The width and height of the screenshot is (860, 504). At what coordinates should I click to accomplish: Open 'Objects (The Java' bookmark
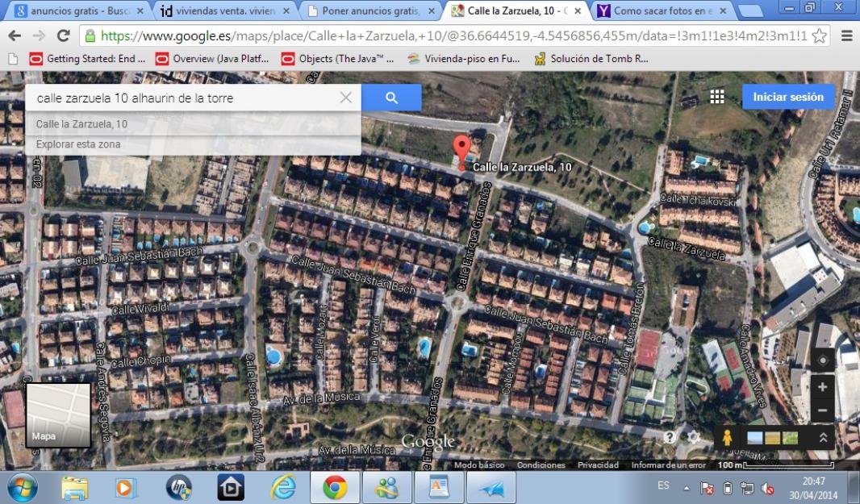(337, 59)
